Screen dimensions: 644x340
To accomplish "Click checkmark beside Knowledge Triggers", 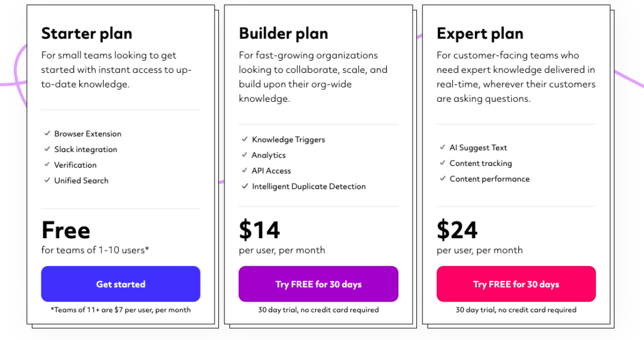I will pyautogui.click(x=245, y=139).
